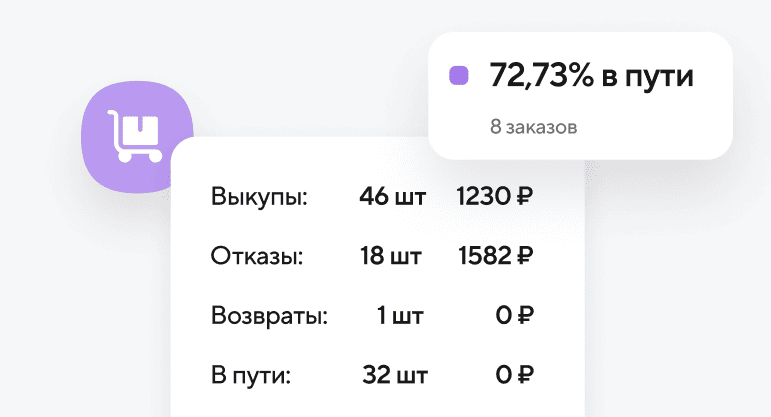
Task: Click the "Возвраты:" row label
Action: [270, 316]
